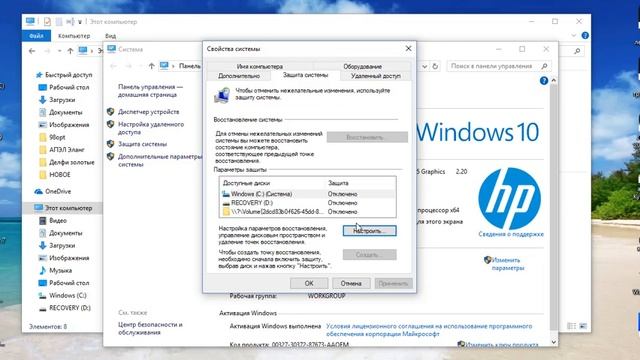
Task: Open Центр безопасности и обслуживания link
Action: (x=150, y=329)
